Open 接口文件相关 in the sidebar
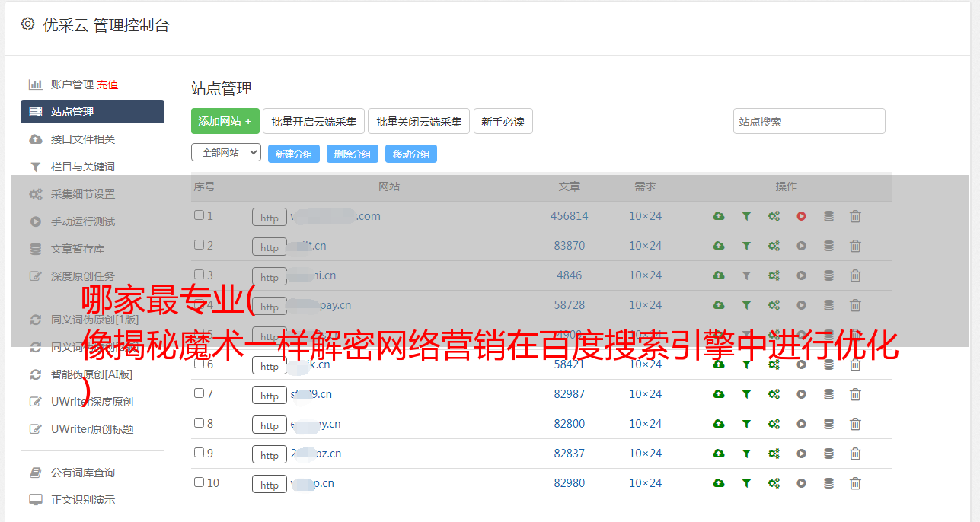Screen dimensions: 980x522 coord(83,139)
